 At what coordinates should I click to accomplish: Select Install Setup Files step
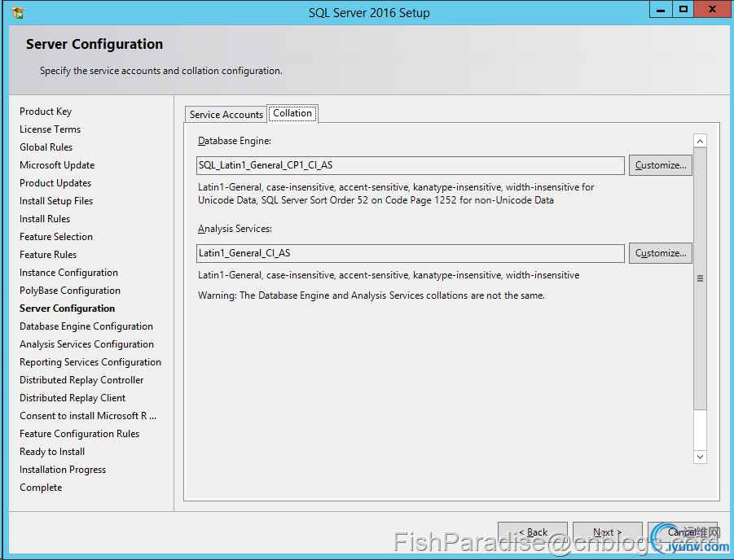56,201
